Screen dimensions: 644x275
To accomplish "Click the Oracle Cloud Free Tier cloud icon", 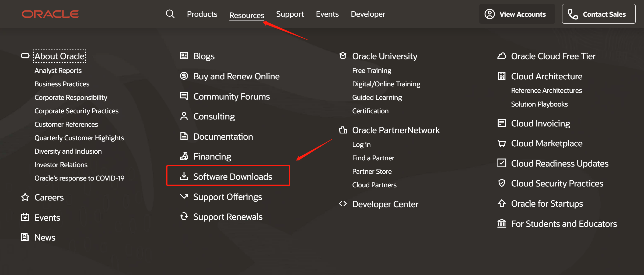I will click(502, 56).
